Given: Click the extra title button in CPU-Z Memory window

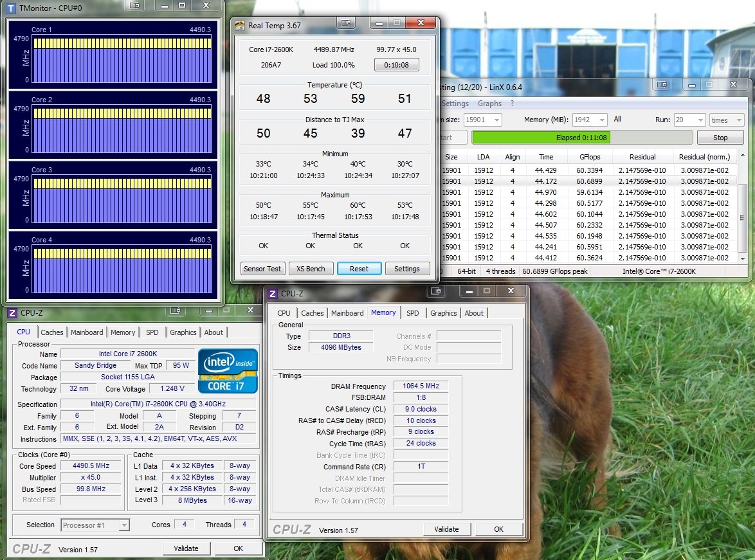Looking at the screenshot, I should pos(436,291).
